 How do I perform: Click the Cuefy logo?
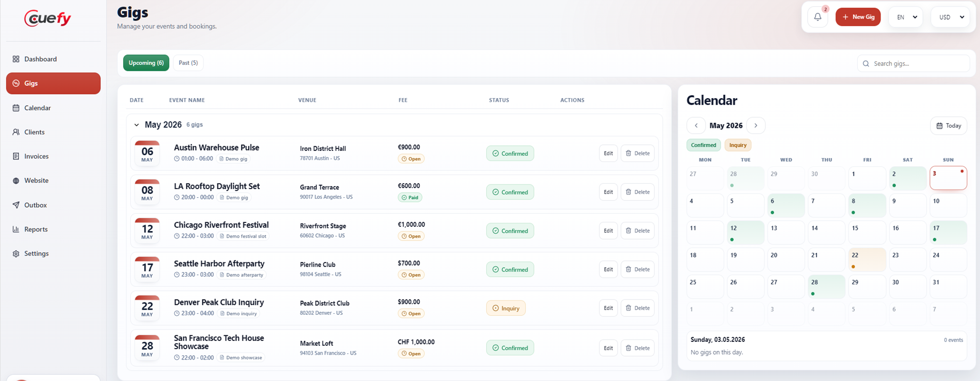point(48,18)
